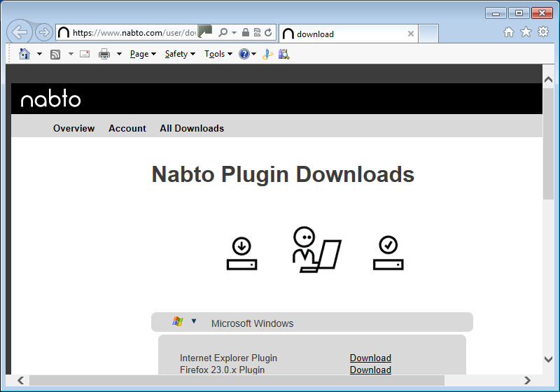Click the vertical scrollbar thumb

point(548,144)
